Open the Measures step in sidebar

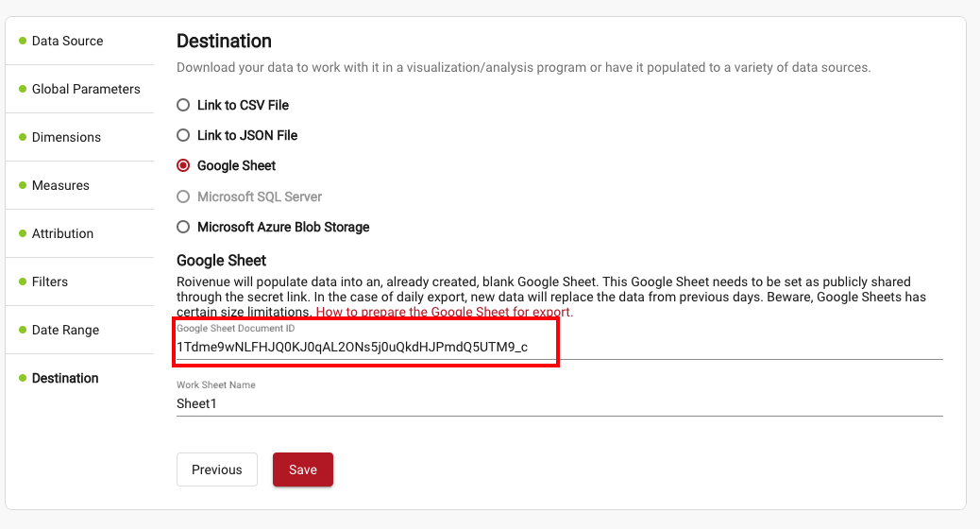point(60,185)
